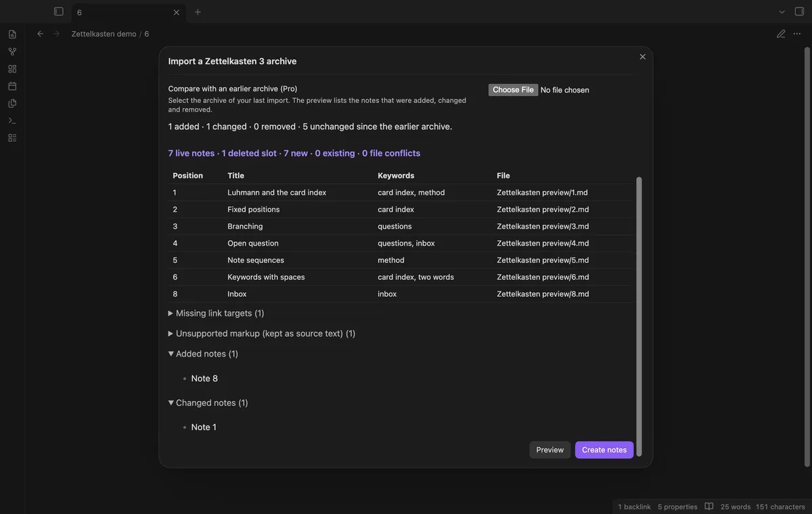Click the insert template ribbon icon
812x514 pixels.
[12, 103]
